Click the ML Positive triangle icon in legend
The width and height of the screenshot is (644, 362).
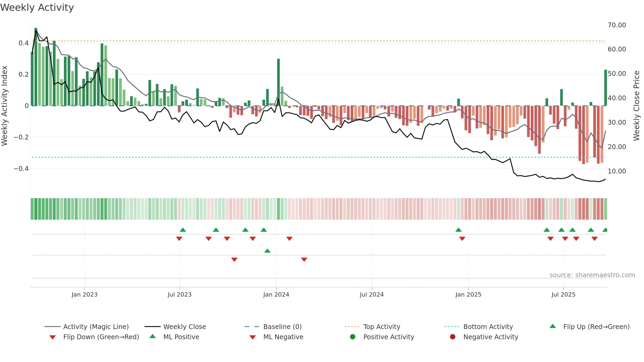153,336
